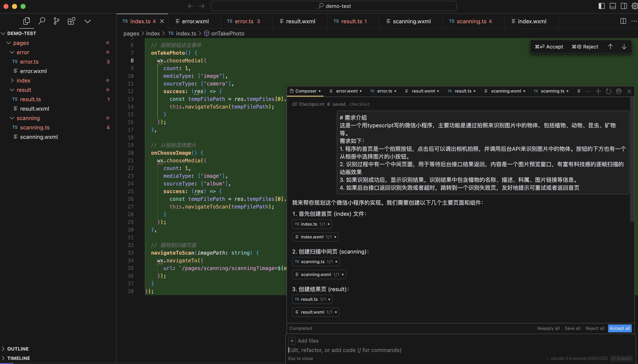
Task: Open the Source Control icon
Action: [56, 21]
